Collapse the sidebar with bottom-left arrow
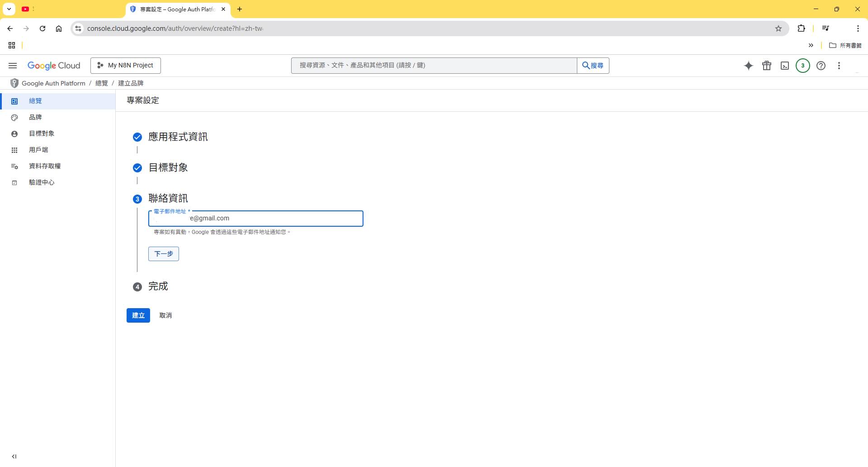Image resolution: width=868 pixels, height=467 pixels. pyautogui.click(x=15, y=456)
